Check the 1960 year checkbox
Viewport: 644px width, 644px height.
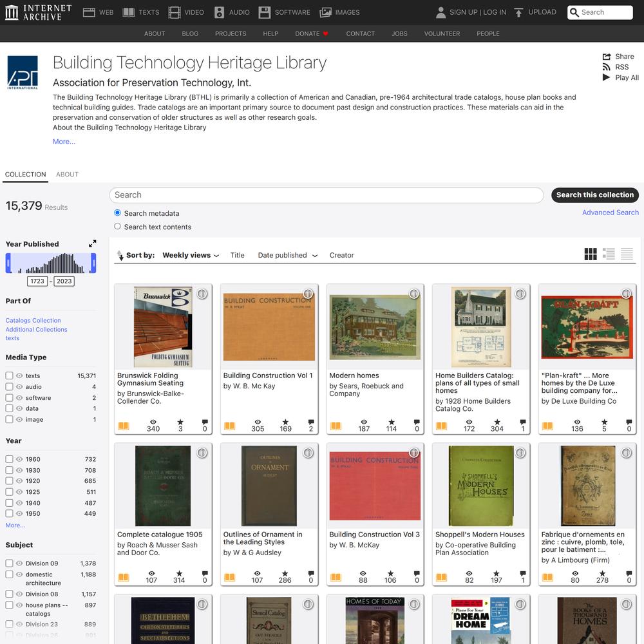click(9, 459)
